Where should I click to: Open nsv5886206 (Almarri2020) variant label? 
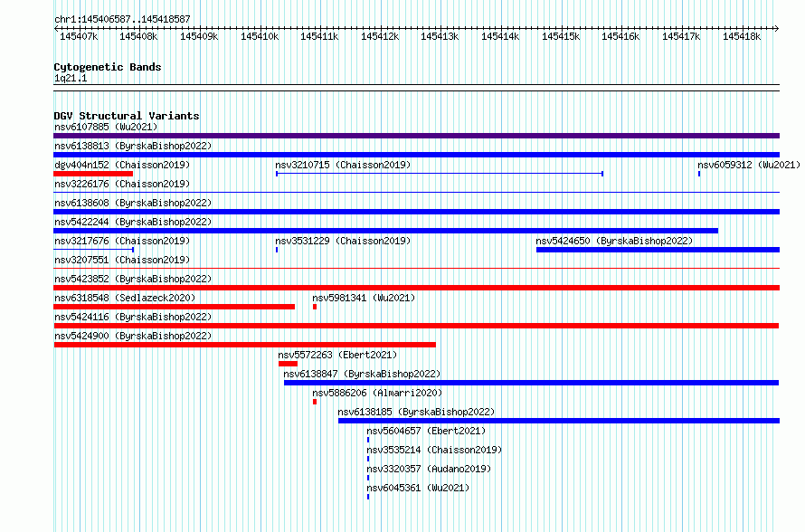pyautogui.click(x=377, y=393)
